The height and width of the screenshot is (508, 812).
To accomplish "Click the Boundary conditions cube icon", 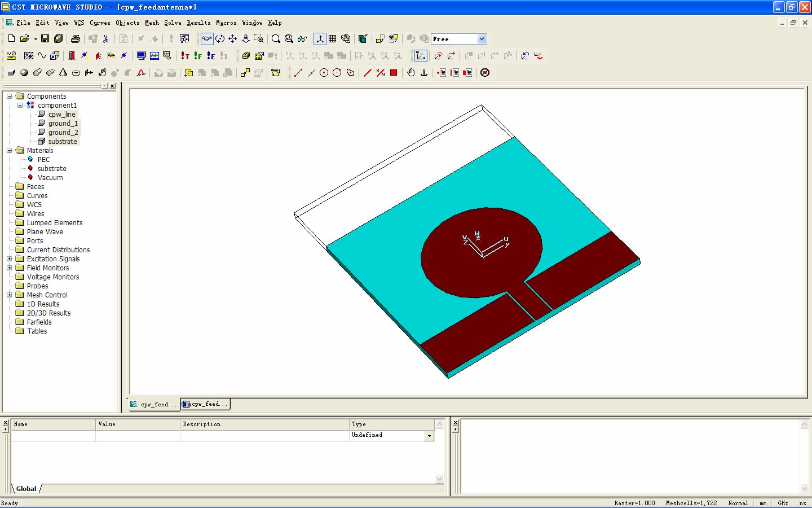I will pos(55,56).
